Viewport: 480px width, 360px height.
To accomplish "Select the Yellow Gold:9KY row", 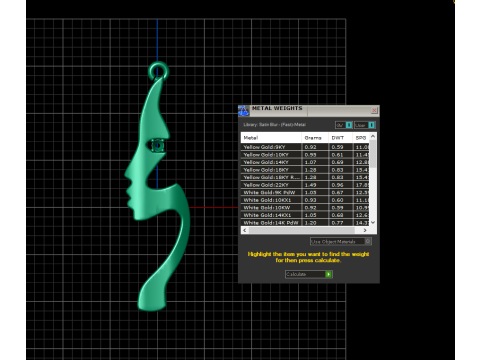I will pos(305,147).
